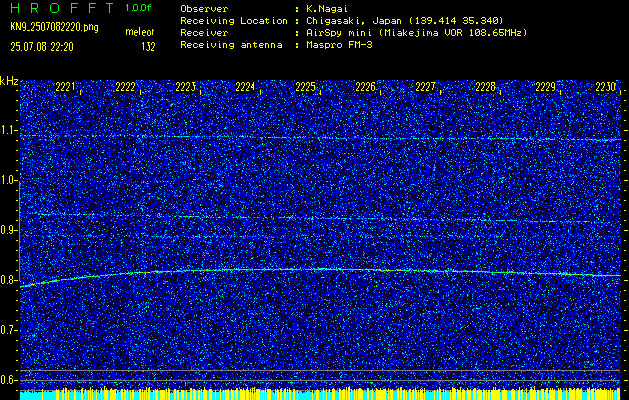Click the faint carrier line near 1.09 kHz
The width and height of the screenshot is (629, 400).
[x=321, y=138]
